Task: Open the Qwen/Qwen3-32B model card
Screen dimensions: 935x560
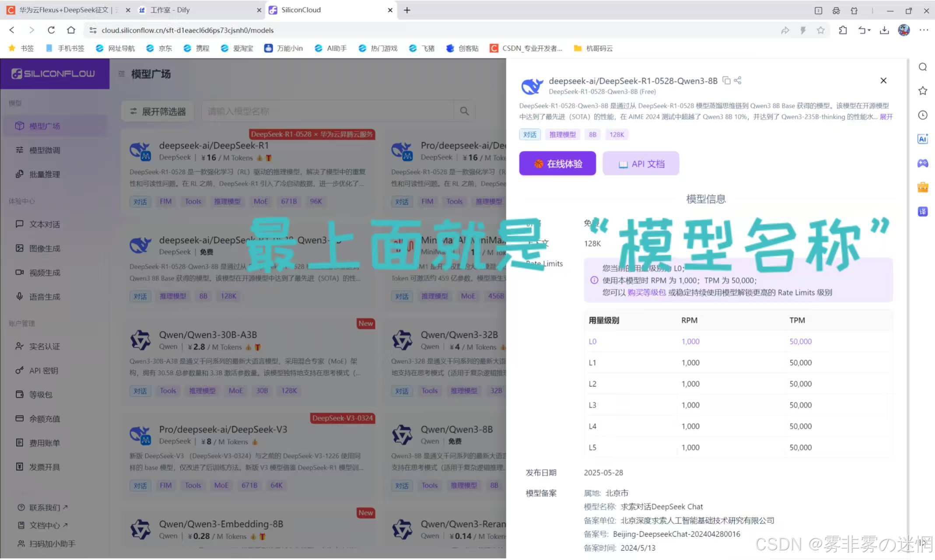Action: [445, 361]
